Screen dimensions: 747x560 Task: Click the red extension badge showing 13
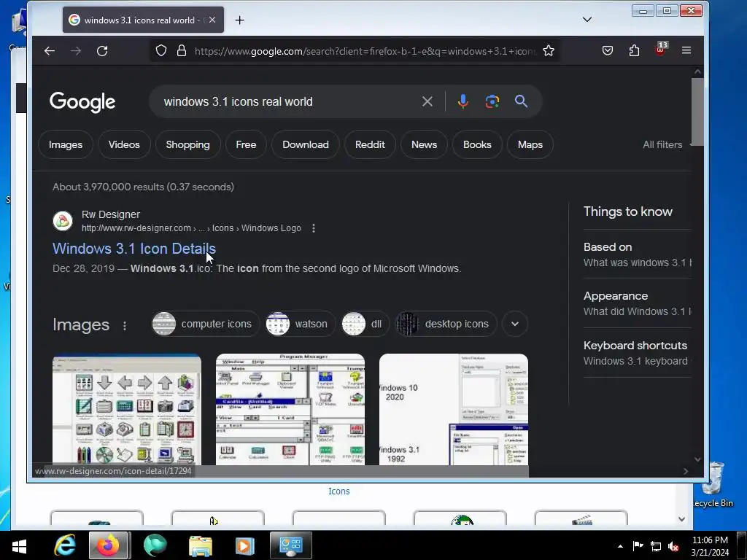(661, 49)
